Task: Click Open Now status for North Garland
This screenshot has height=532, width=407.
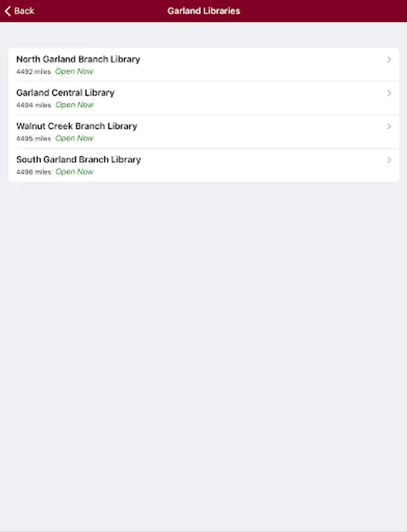Action: pos(74,72)
